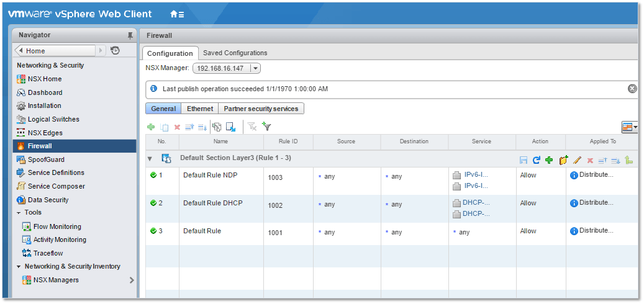Open Data Security
Image resolution: width=644 pixels, height=304 pixels.
pyautogui.click(x=42, y=200)
